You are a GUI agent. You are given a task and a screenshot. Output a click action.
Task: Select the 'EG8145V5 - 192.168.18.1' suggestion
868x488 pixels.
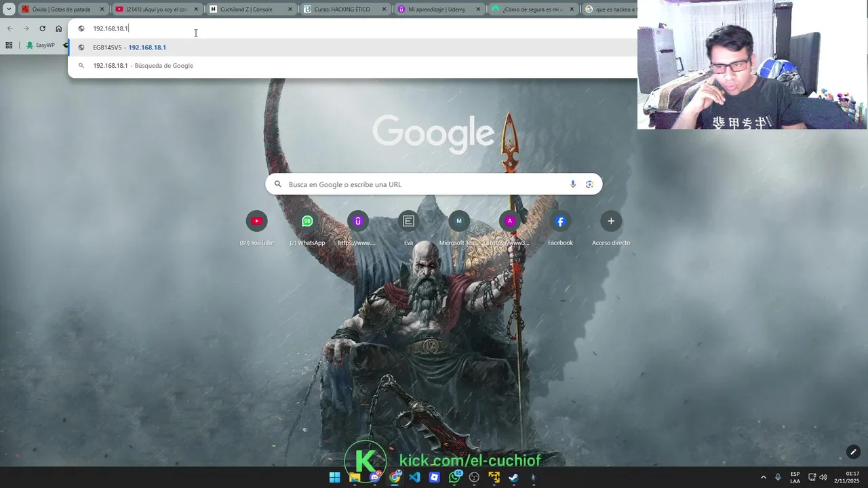point(353,47)
